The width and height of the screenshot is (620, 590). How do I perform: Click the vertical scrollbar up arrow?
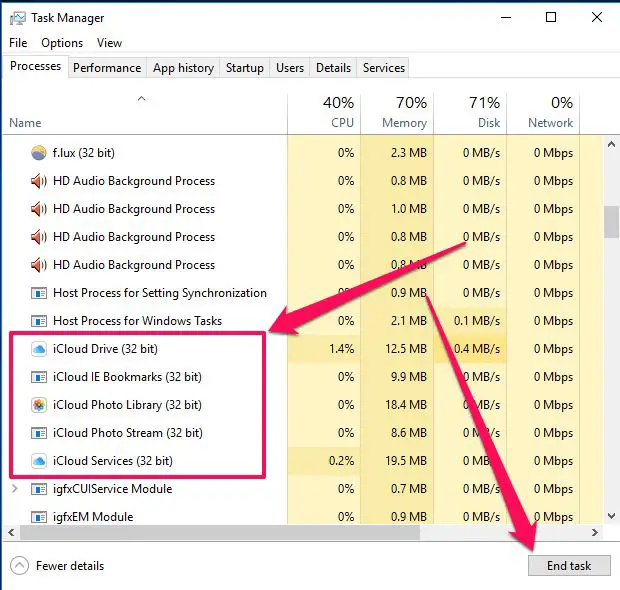611,145
